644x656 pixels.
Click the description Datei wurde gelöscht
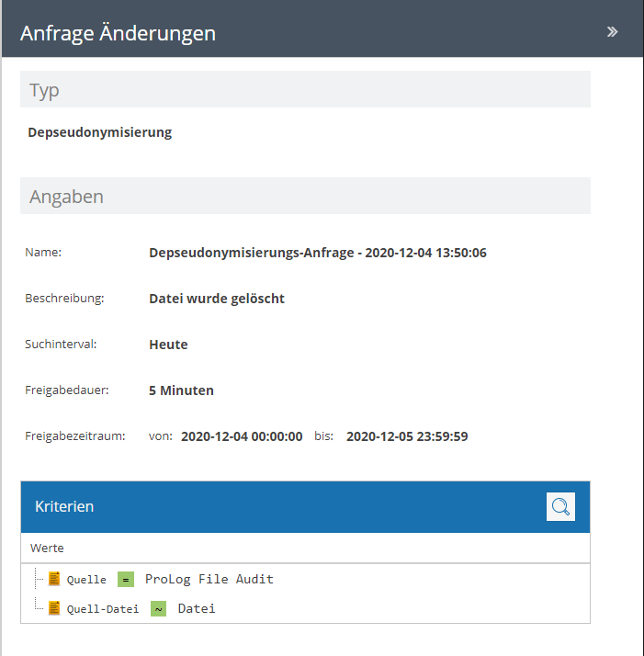click(x=217, y=299)
